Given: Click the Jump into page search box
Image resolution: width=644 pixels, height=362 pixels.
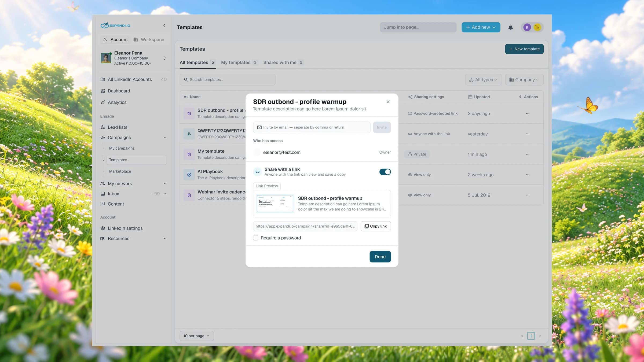Looking at the screenshot, I should [x=418, y=27].
